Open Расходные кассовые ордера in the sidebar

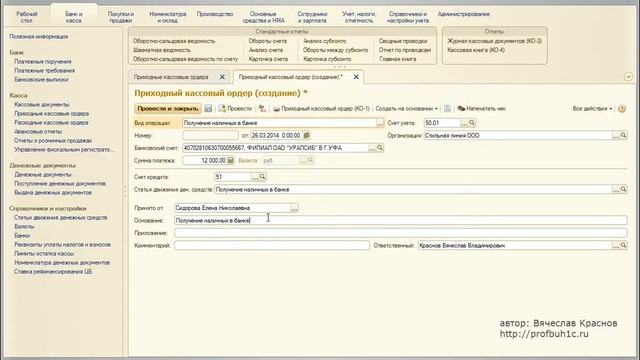51,122
